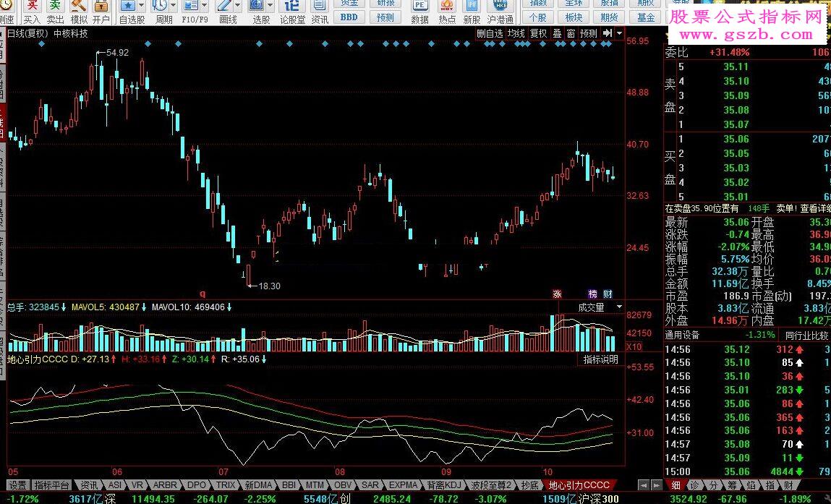Click the 期货 futures button
The width and height of the screenshot is (831, 504).
pos(610,17)
